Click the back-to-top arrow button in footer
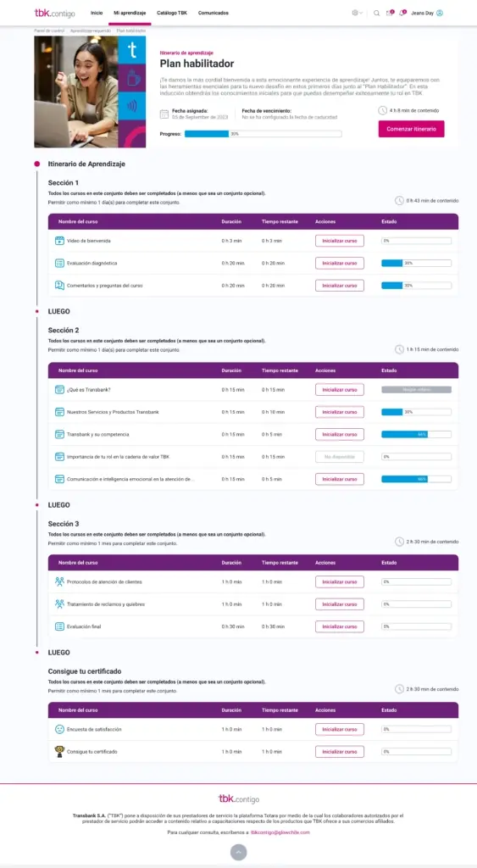 coord(239,852)
